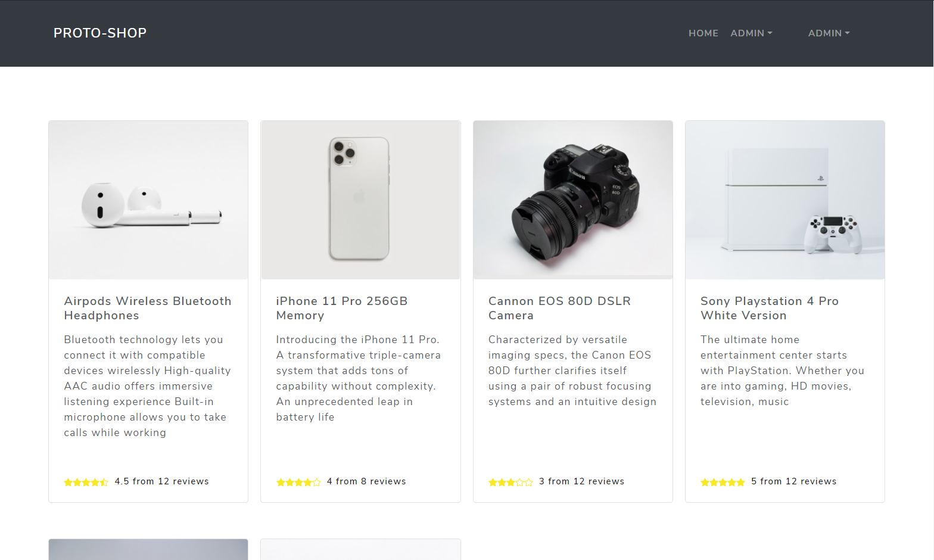The width and height of the screenshot is (934, 560).
Task: Click the Sony Playstation 4 Pro product photo
Action: (x=784, y=200)
